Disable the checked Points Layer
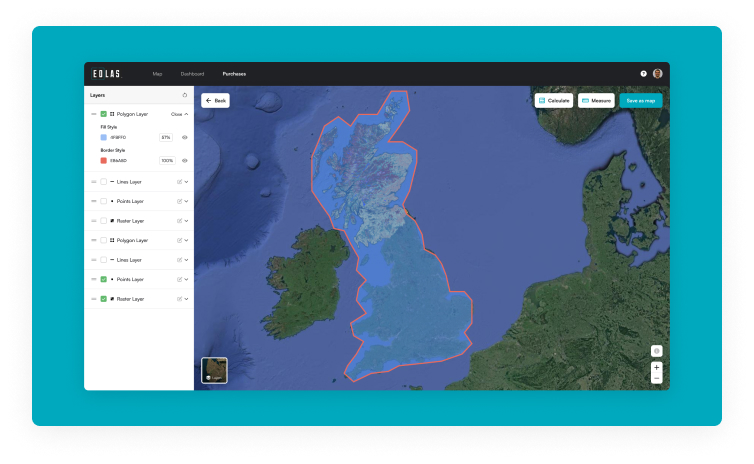This screenshot has width=754, height=464. [103, 279]
